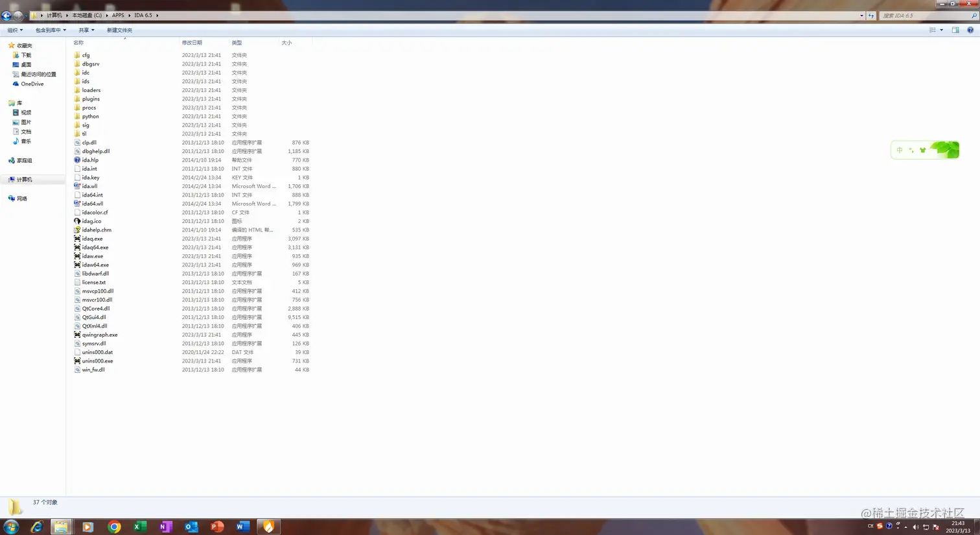Open Outlook from taskbar
This screenshot has height=535, width=980.
pos(191,527)
